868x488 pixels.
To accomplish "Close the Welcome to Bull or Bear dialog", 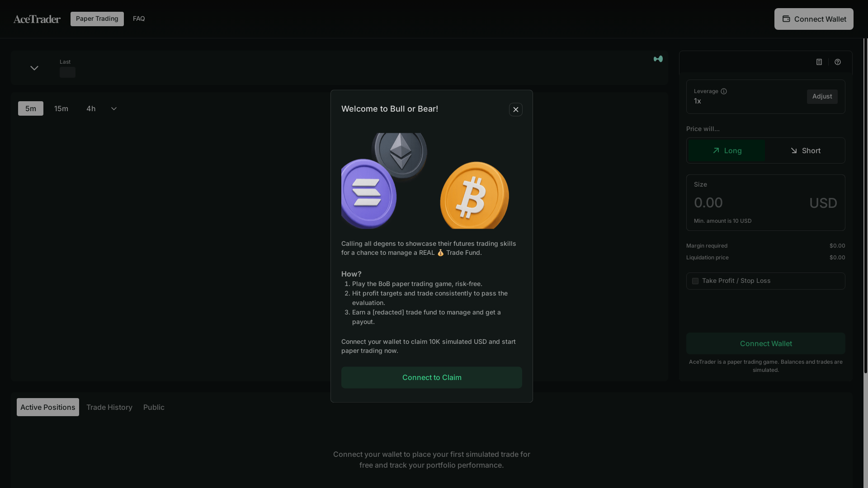I will pyautogui.click(x=516, y=109).
